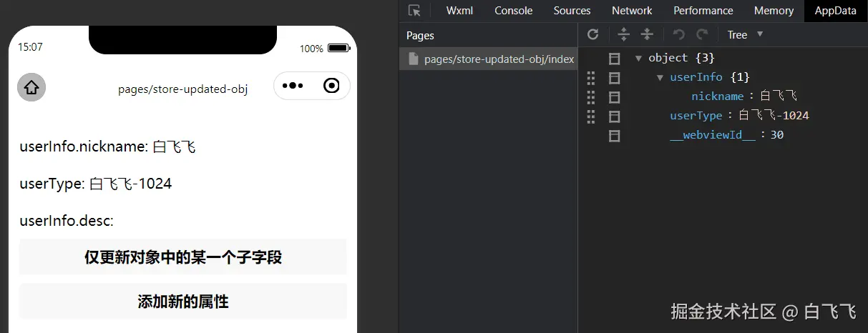This screenshot has height=333, width=868.
Task: Open the Network tab
Action: (x=632, y=11)
